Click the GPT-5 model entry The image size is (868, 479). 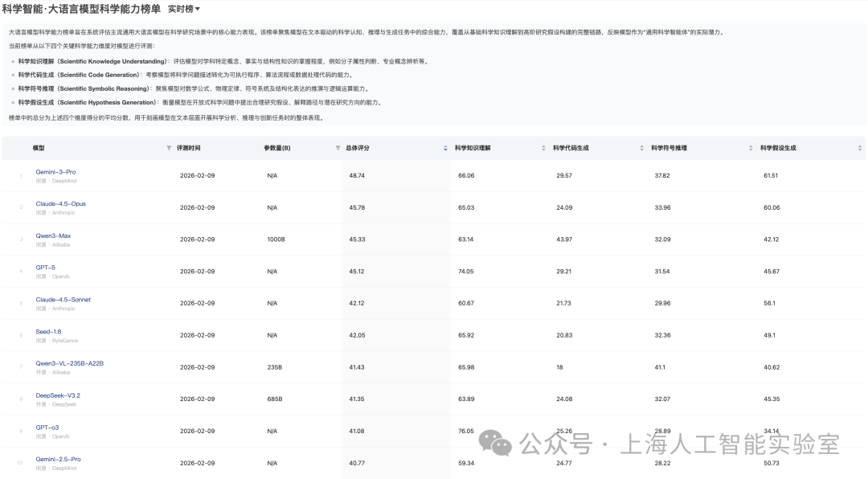coord(47,268)
